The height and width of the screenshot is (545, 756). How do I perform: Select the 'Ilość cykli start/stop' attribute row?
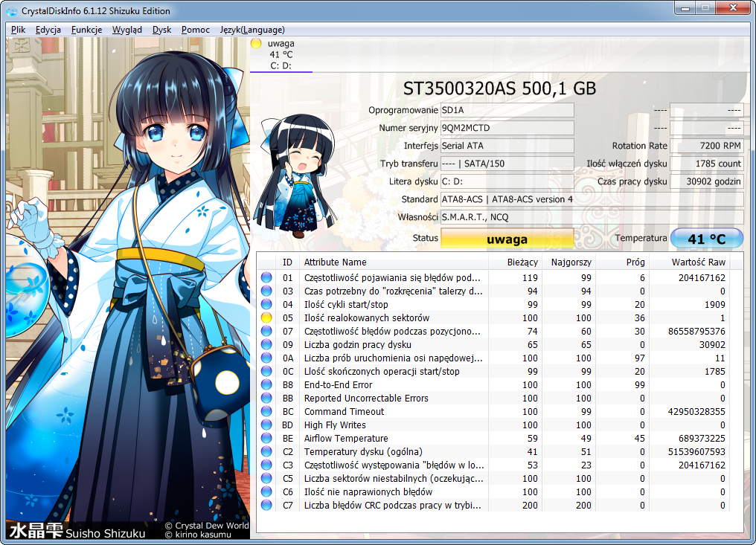tap(493, 305)
